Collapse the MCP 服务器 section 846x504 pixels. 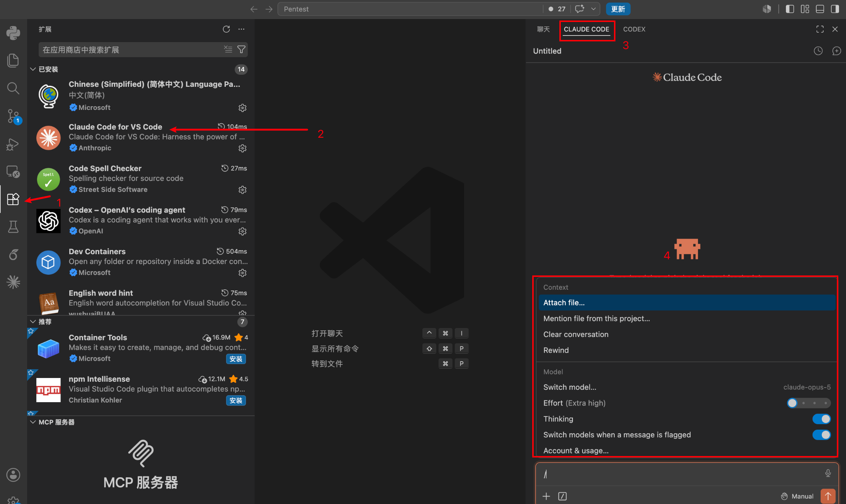33,422
